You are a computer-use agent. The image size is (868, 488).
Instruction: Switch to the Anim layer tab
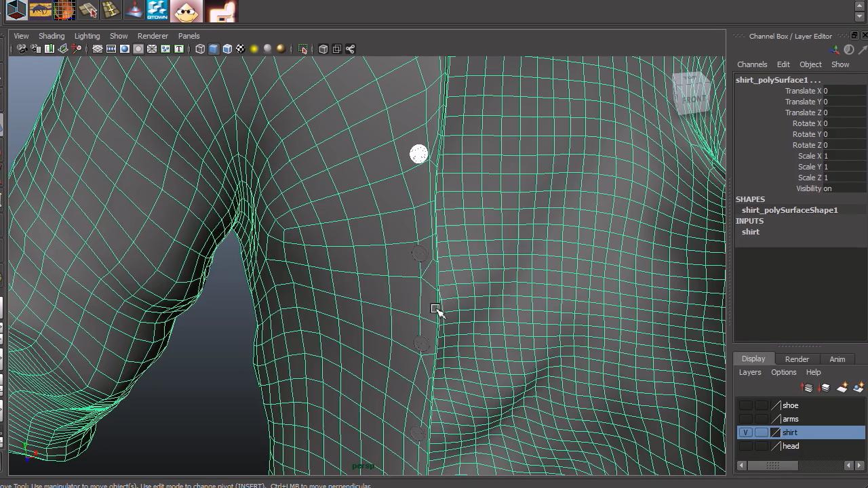pyautogui.click(x=837, y=359)
